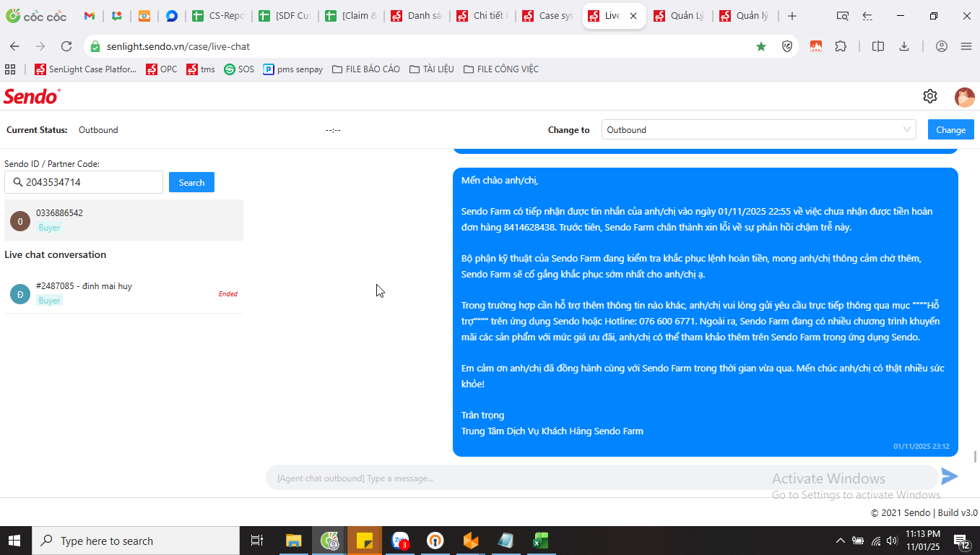The height and width of the screenshot is (555, 980).
Task: Open Excel from the Windows taskbar
Action: [x=540, y=541]
